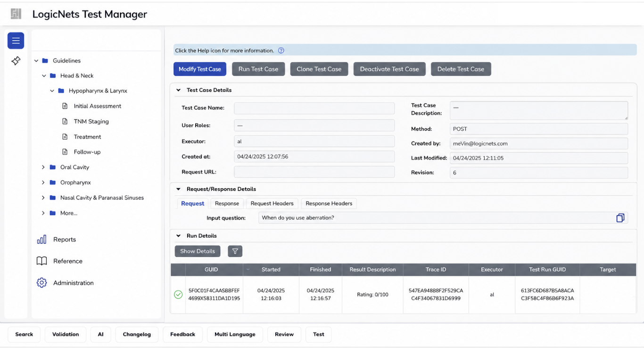Open the Request Headers tab
Screen dimensions: 644x348
272,204
